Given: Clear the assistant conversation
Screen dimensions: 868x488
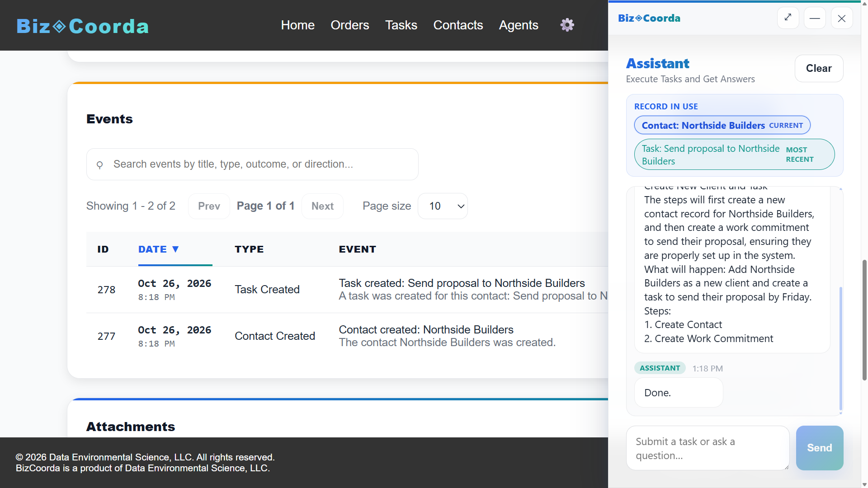Looking at the screenshot, I should (819, 68).
